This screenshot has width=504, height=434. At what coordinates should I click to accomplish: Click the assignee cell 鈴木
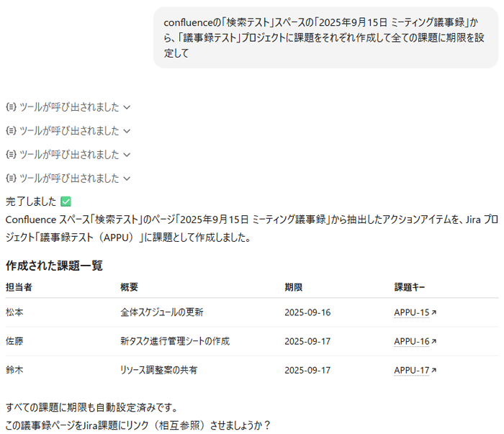[14, 370]
